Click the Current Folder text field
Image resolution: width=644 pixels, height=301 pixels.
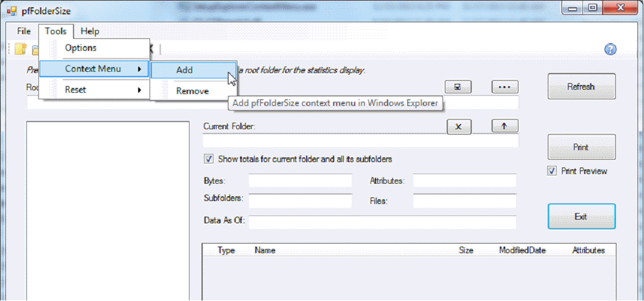[x=361, y=141]
